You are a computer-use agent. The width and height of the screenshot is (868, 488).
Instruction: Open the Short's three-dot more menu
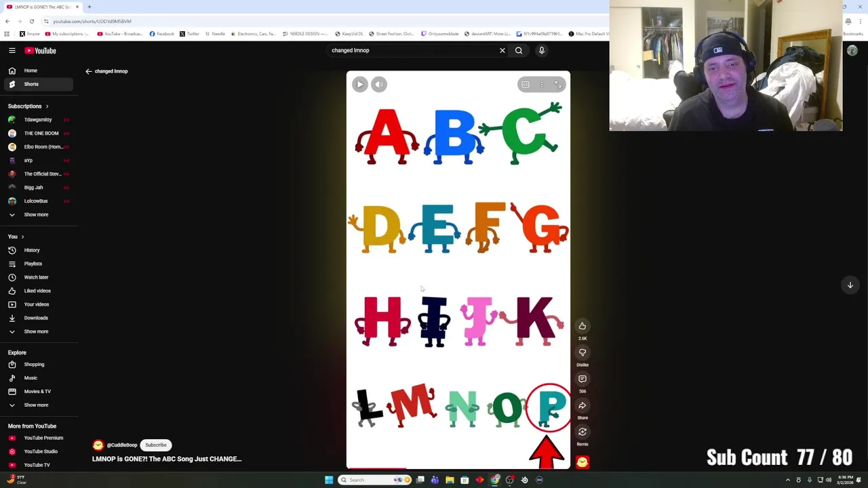[542, 84]
